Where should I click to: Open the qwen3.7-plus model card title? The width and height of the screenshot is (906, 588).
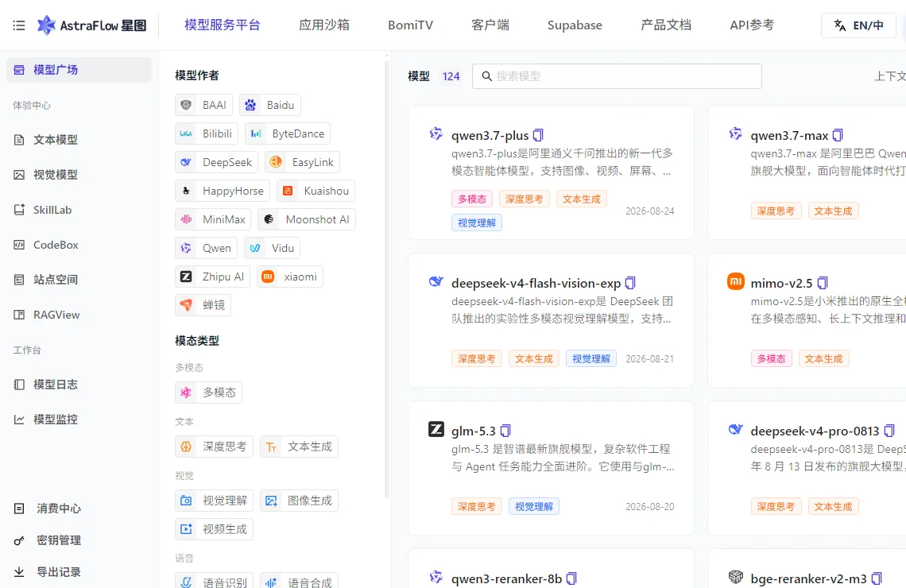(x=490, y=135)
